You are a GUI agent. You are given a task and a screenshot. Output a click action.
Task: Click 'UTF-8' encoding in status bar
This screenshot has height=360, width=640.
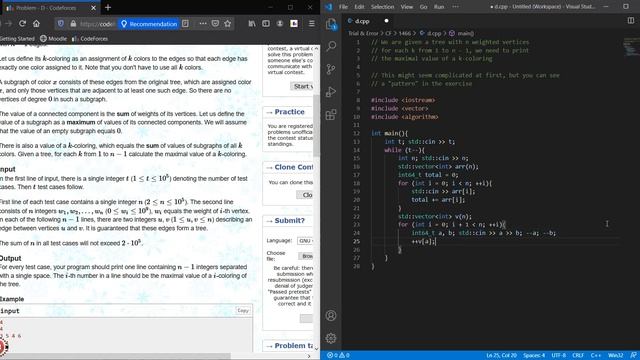pyautogui.click(x=559, y=355)
